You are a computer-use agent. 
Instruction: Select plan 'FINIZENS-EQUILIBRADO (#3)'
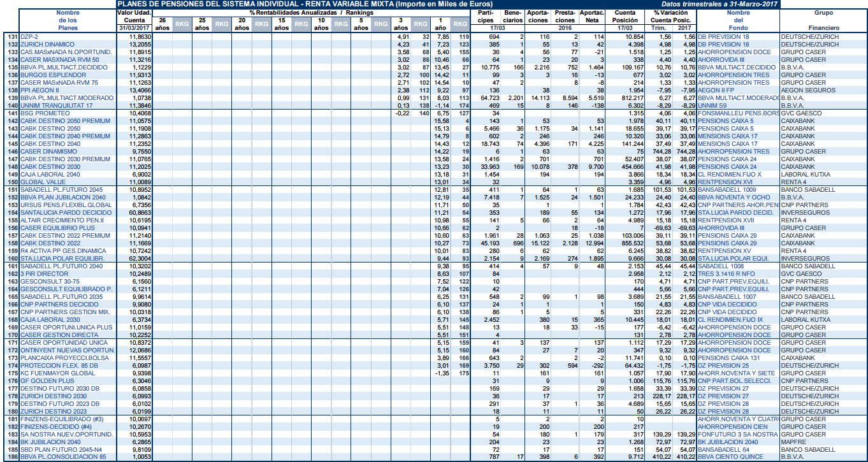(61, 419)
